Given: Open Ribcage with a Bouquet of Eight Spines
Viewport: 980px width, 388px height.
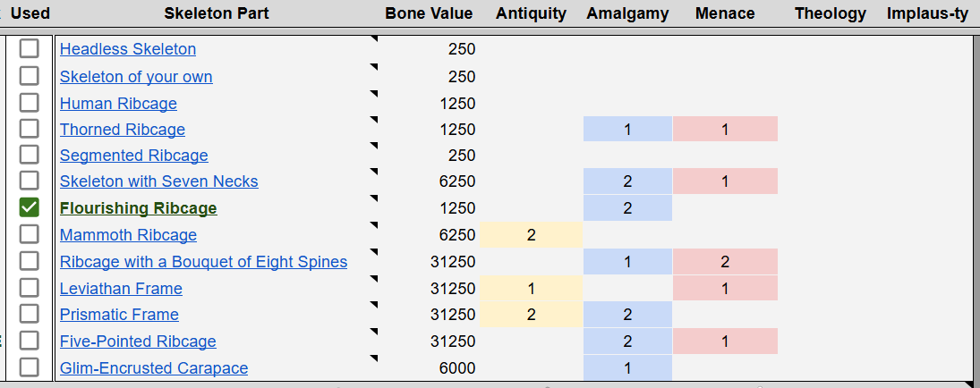Looking at the screenshot, I should click(x=204, y=261).
